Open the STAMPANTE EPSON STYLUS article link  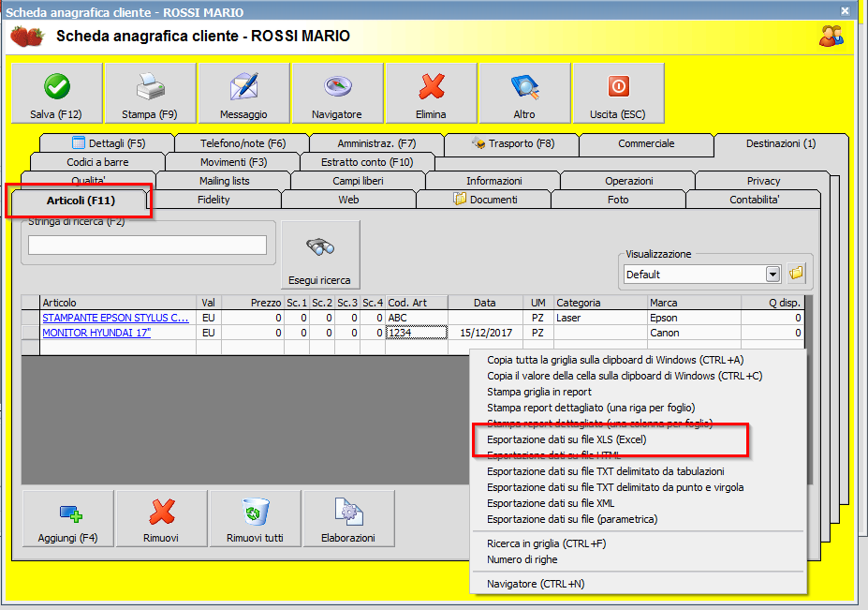pyautogui.click(x=115, y=318)
